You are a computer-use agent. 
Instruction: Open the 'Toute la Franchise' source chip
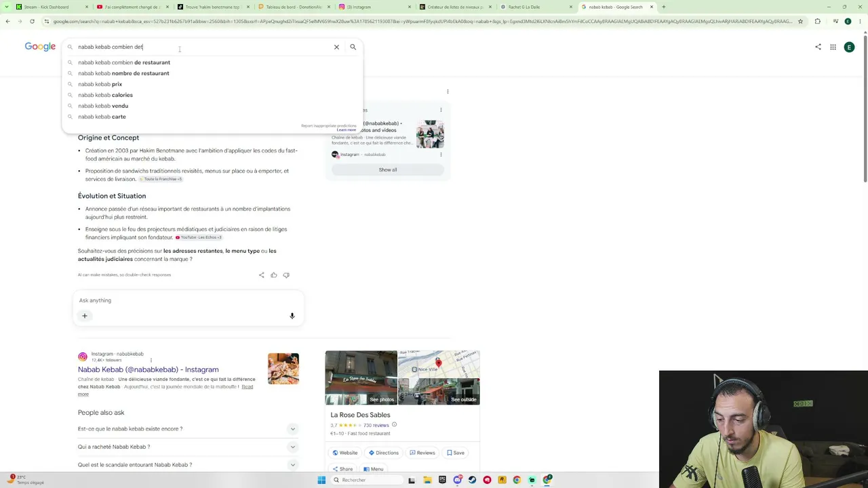point(161,179)
